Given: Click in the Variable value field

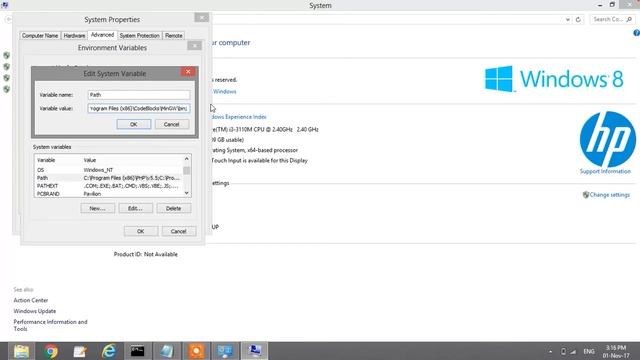Looking at the screenshot, I should [x=139, y=109].
